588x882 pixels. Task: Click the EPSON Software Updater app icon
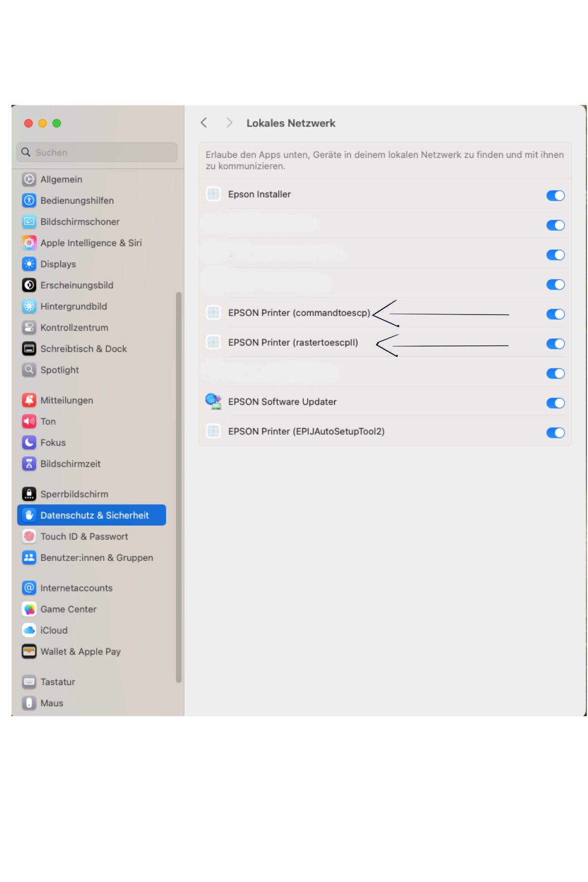(x=213, y=401)
